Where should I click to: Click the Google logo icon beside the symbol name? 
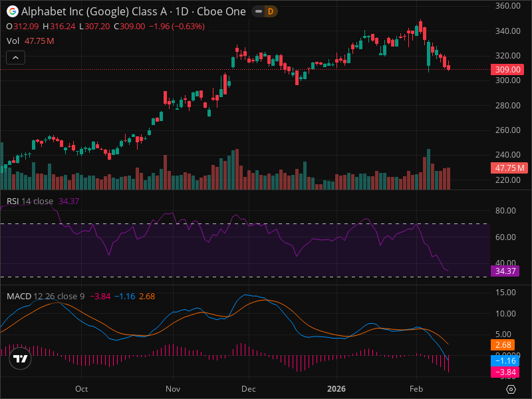coord(13,11)
